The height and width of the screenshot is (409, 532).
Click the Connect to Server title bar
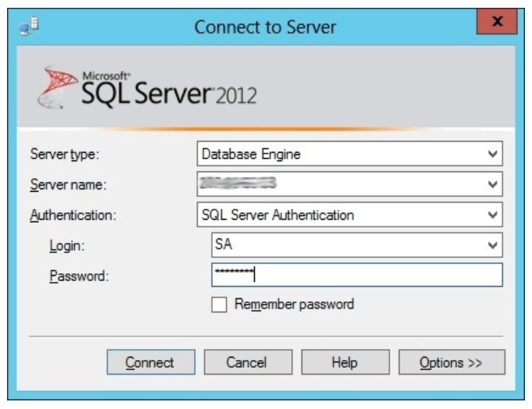coord(265,27)
